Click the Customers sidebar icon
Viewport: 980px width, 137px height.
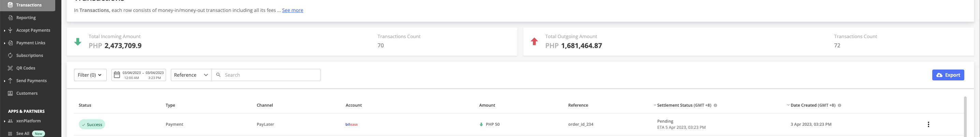(10, 93)
